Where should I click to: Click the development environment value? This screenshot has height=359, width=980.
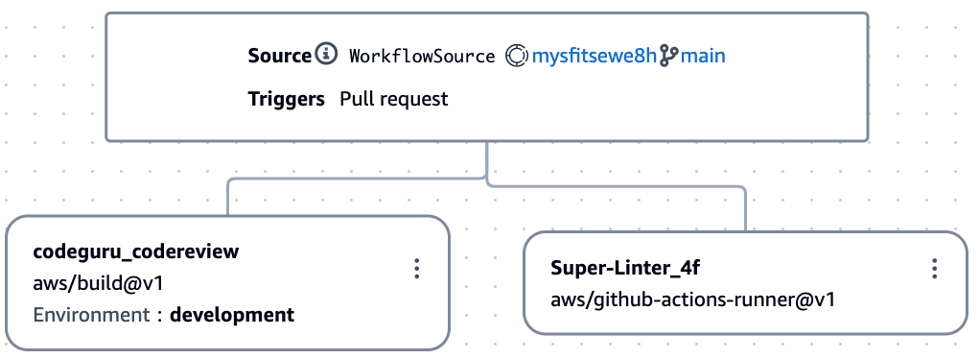coord(232,315)
